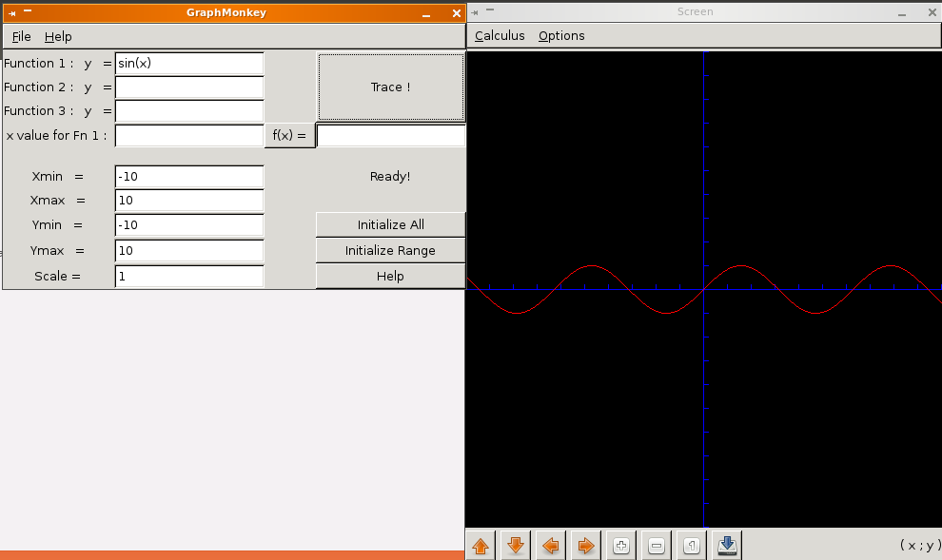Viewport: 942px width, 560px height.
Task: Reset the graph zoom with the 1 icon
Action: 692,546
